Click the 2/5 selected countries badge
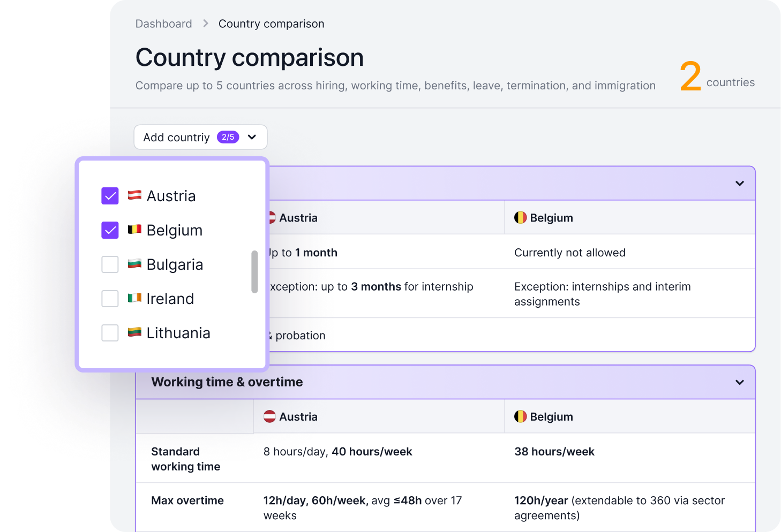This screenshot has width=781, height=532. click(x=228, y=137)
